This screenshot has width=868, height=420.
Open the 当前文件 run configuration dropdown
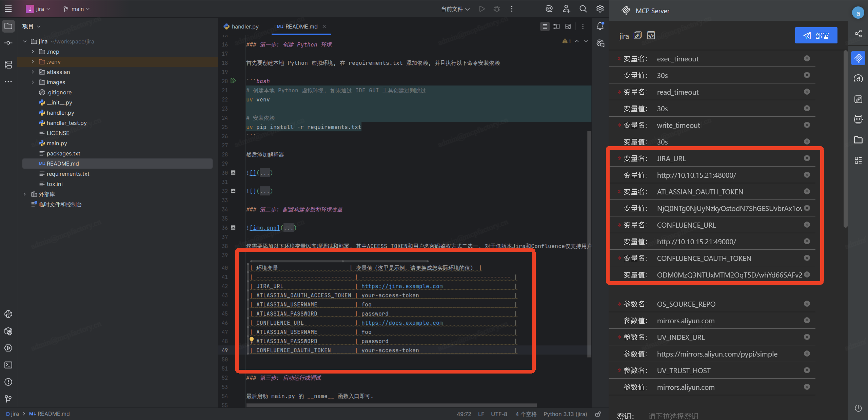(455, 9)
